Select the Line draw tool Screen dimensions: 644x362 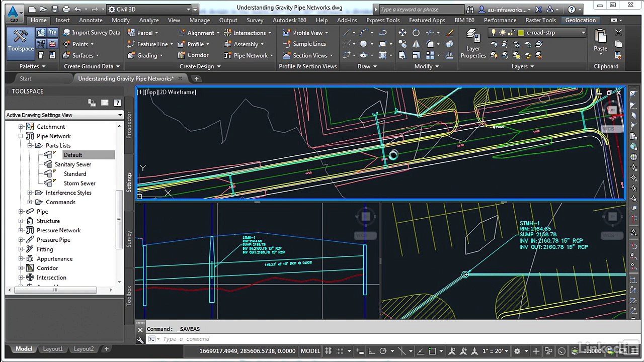[347, 33]
